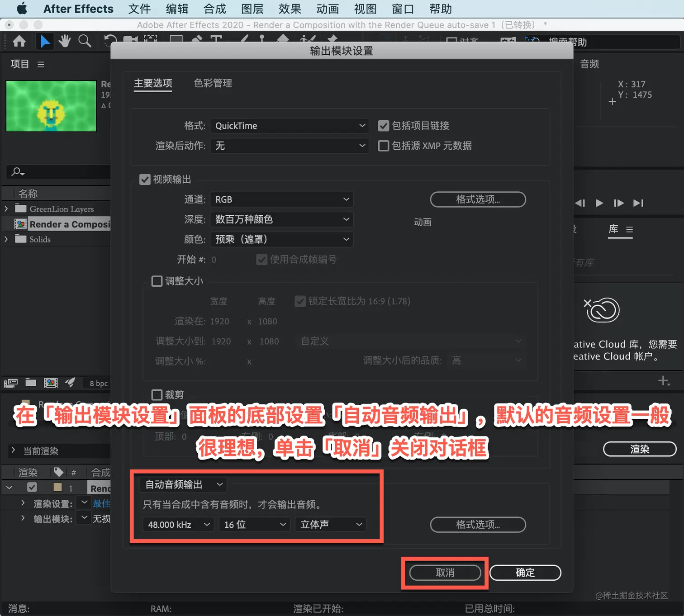Open the 项目 panel menu icon
684x616 pixels.
click(x=41, y=64)
